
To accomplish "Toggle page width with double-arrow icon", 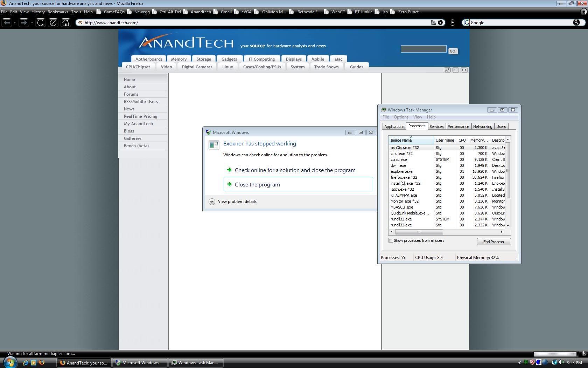I will click(x=464, y=70).
